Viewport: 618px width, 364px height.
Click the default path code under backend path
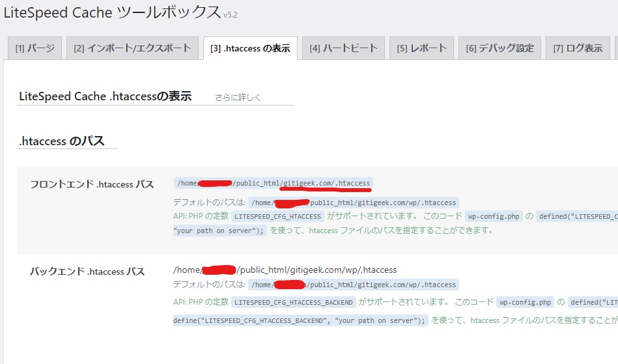click(x=354, y=285)
